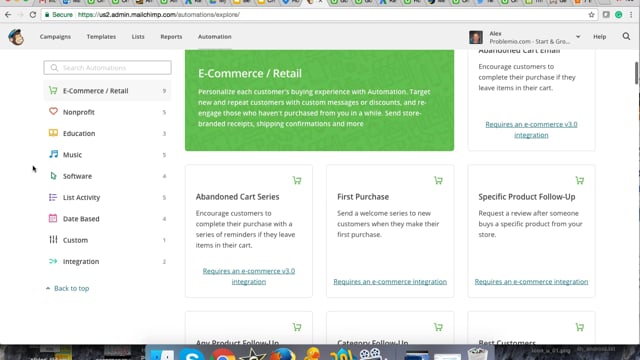640x360 pixels.
Task: Click the E-Commerce cart icon in sidebar
Action: tap(53, 90)
